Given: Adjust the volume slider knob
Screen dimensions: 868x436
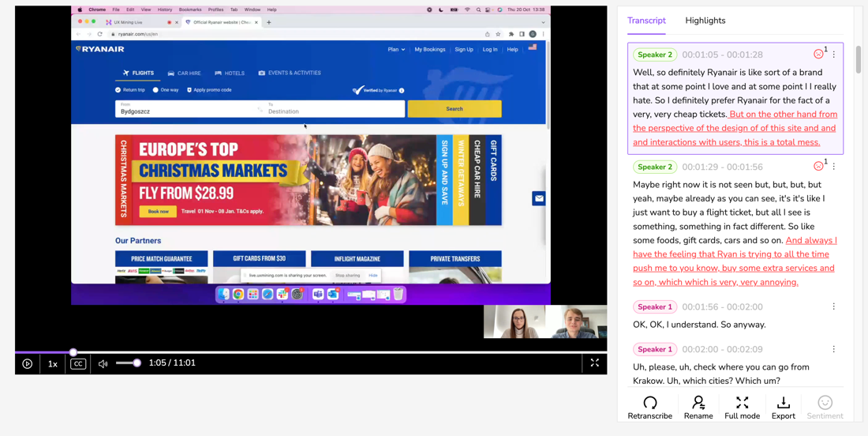Looking at the screenshot, I should (x=137, y=363).
